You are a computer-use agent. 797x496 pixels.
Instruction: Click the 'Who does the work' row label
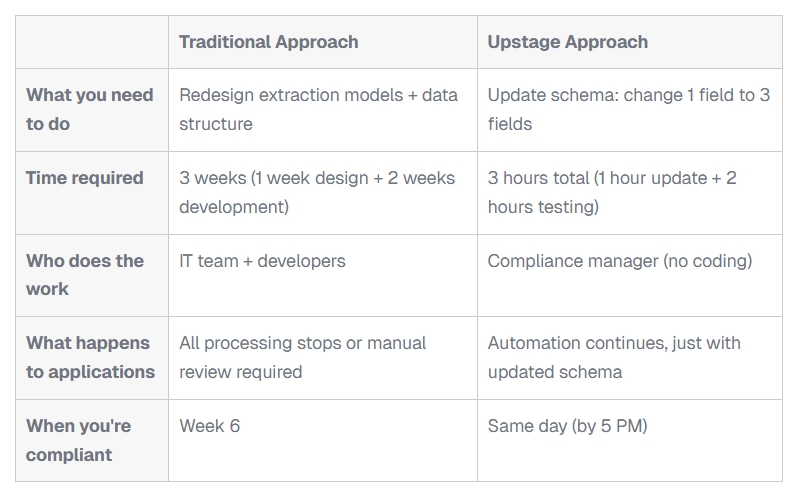coord(85,275)
